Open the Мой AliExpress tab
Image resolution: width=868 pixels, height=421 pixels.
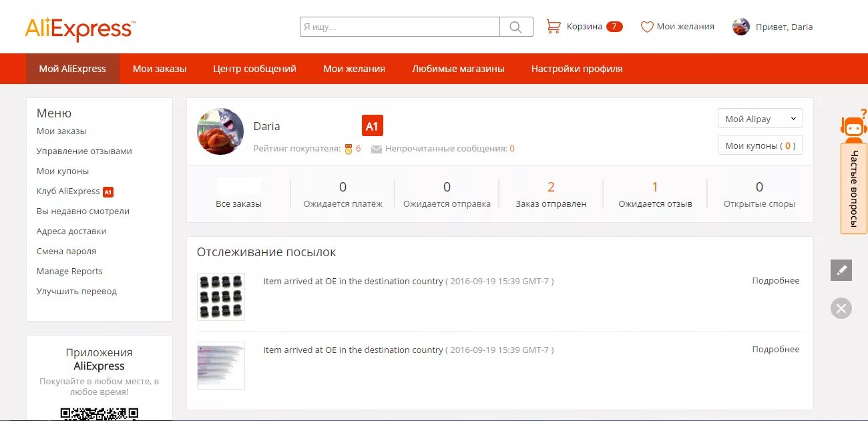(73, 69)
